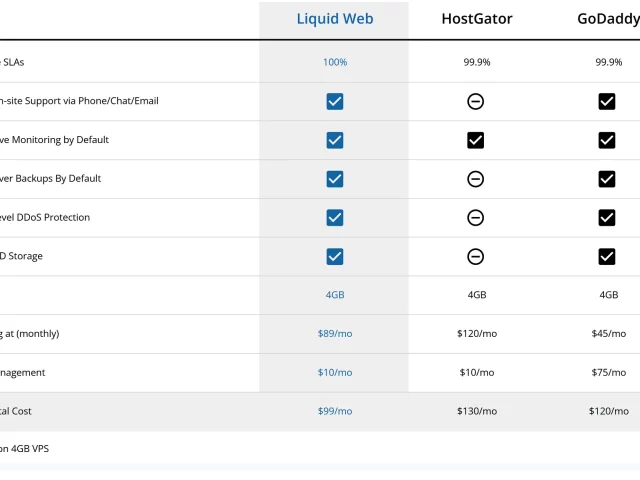
Task: Click HostGator 99.9% SLA value
Action: [x=477, y=62]
